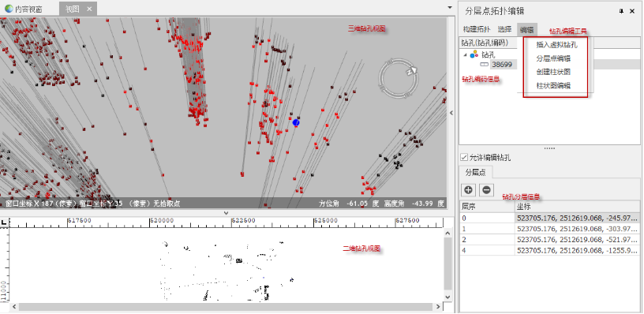644x314 pixels.
Task: Click the add layer point plus button
Action: click(469, 190)
